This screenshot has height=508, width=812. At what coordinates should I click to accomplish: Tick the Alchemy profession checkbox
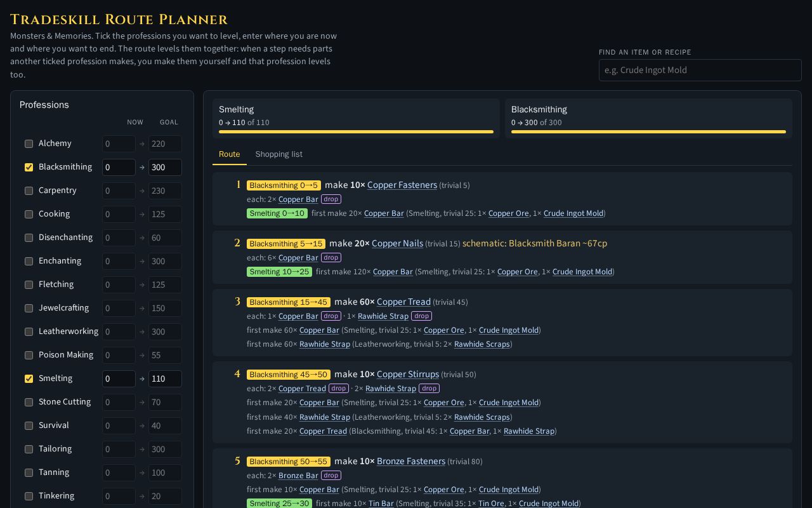click(29, 144)
